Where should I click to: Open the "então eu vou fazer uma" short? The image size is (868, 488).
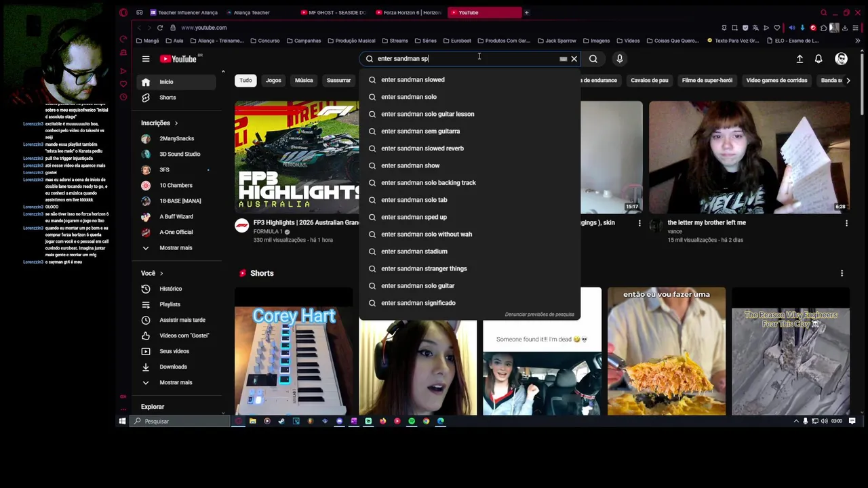(x=667, y=351)
